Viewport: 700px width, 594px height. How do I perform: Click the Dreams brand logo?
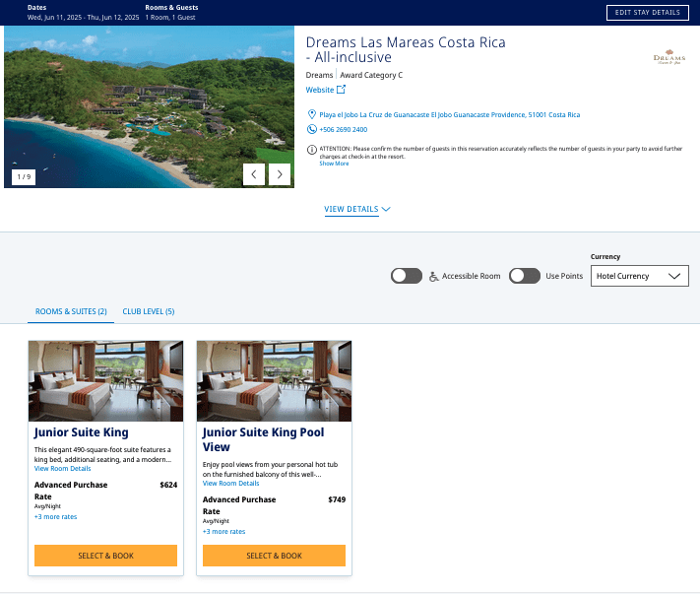click(x=669, y=57)
